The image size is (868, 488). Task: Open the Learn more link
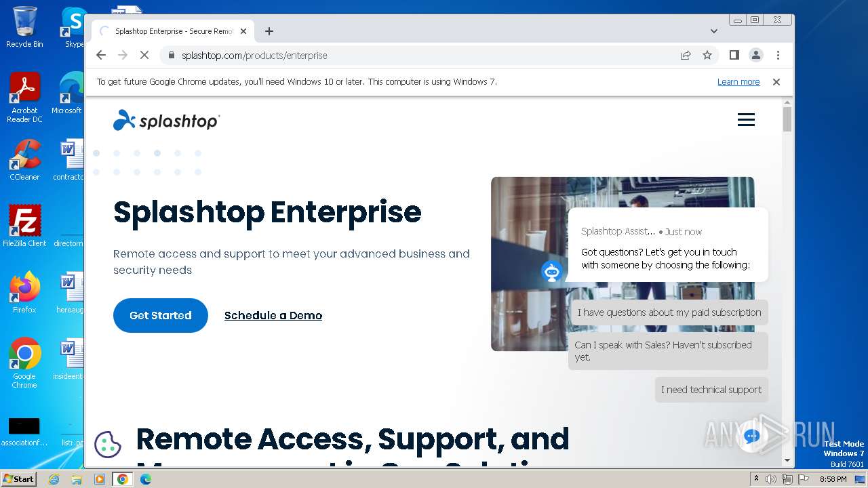(x=738, y=81)
